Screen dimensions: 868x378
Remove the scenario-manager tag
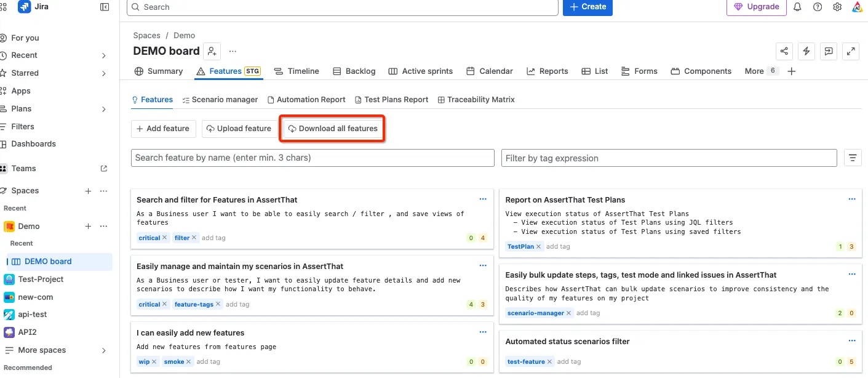[x=569, y=313]
